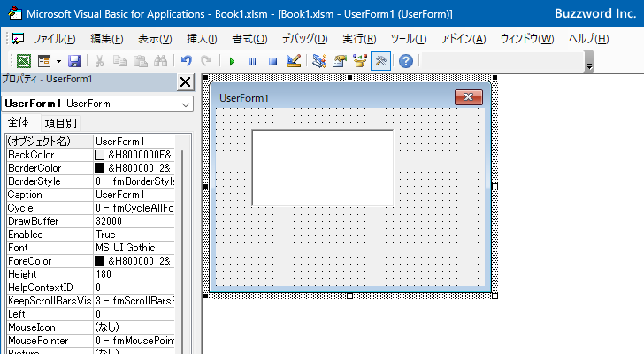Screen dimensions: 644x354
Task: Open the デバッグ(D) menu
Action: (x=304, y=39)
